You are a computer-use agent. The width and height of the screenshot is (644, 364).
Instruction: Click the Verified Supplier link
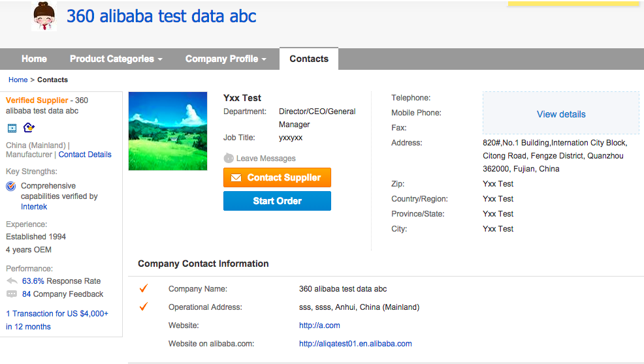(x=37, y=100)
